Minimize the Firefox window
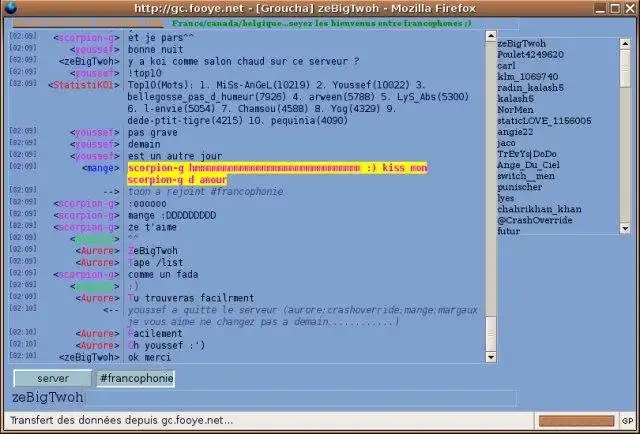Viewport: 640px width, 434px height. [x=600, y=8]
